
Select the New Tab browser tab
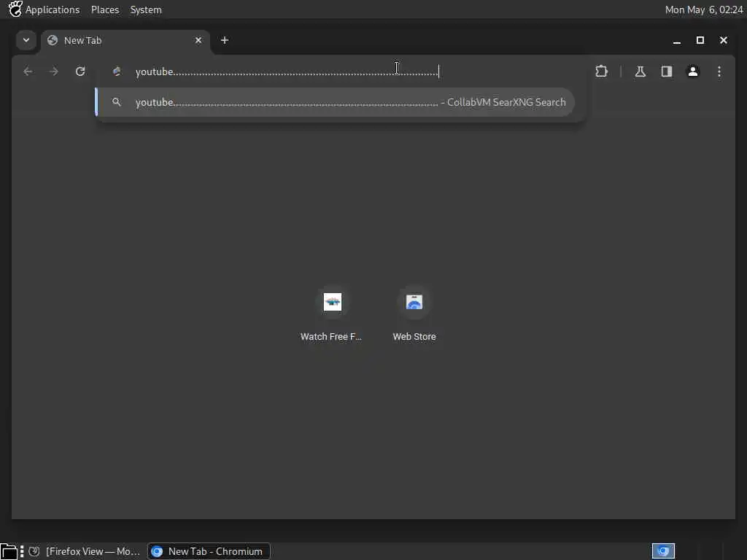(124, 41)
